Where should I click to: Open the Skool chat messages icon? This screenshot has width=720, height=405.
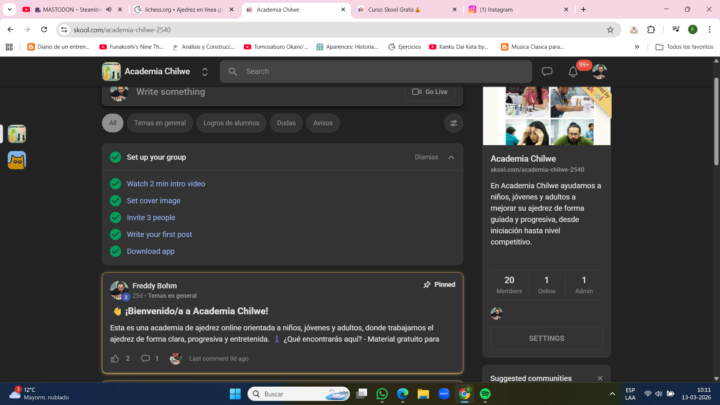546,72
